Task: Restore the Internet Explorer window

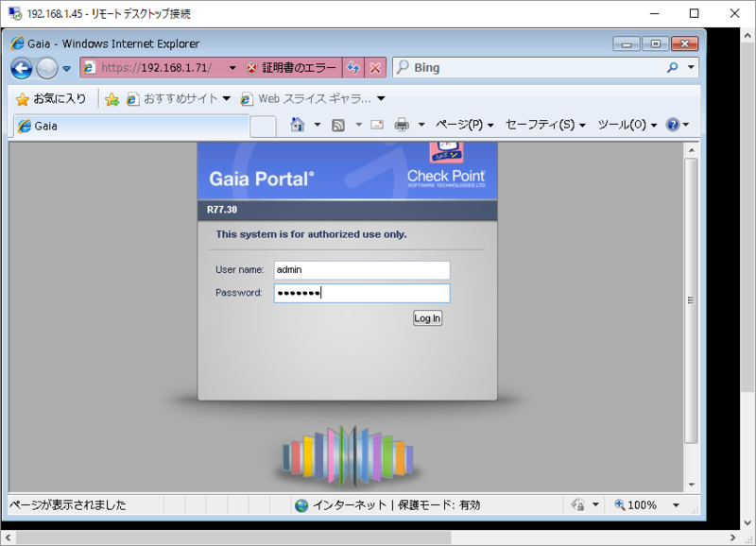Action: [655, 43]
